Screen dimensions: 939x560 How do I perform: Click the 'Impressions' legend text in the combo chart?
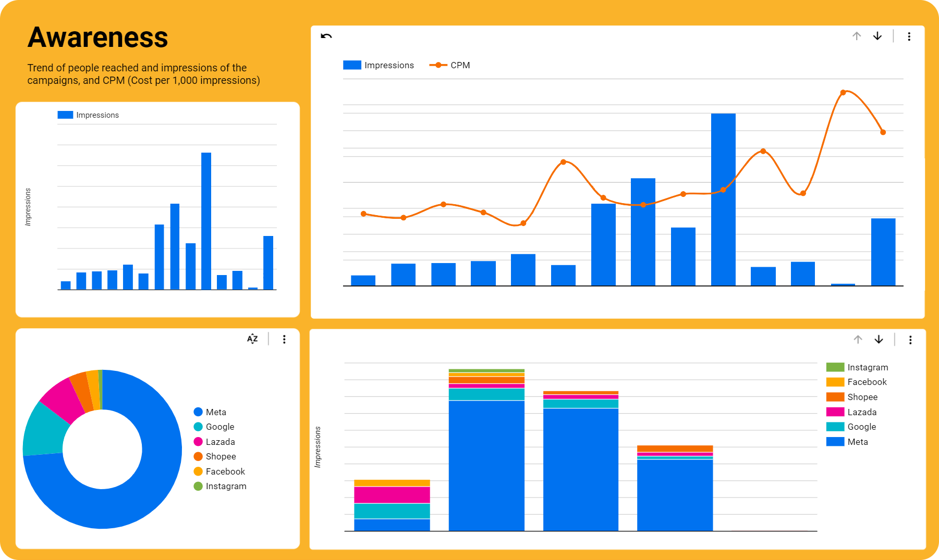coord(389,65)
